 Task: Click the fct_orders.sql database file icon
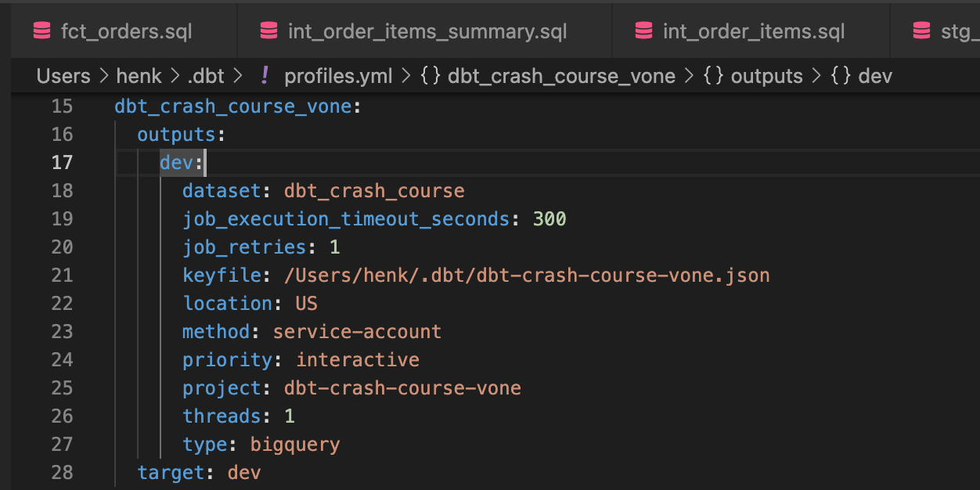tap(41, 31)
